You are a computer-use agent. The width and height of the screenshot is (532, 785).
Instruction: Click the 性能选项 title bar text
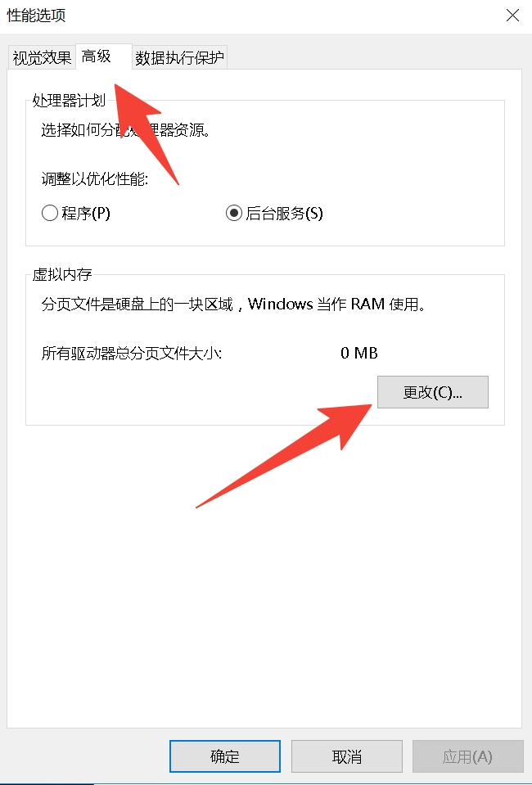point(36,15)
